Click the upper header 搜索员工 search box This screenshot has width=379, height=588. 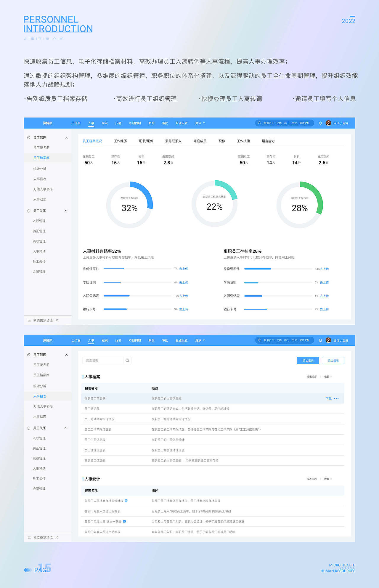[x=284, y=123]
